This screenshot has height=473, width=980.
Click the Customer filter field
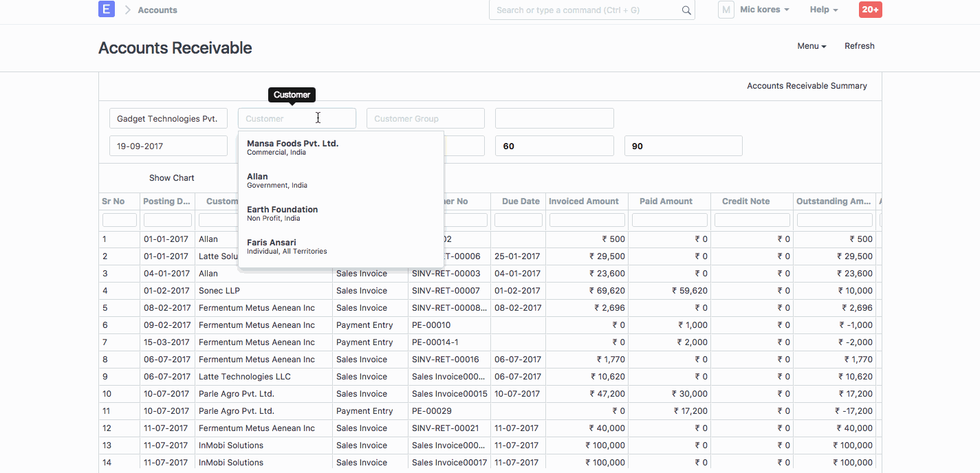point(297,118)
